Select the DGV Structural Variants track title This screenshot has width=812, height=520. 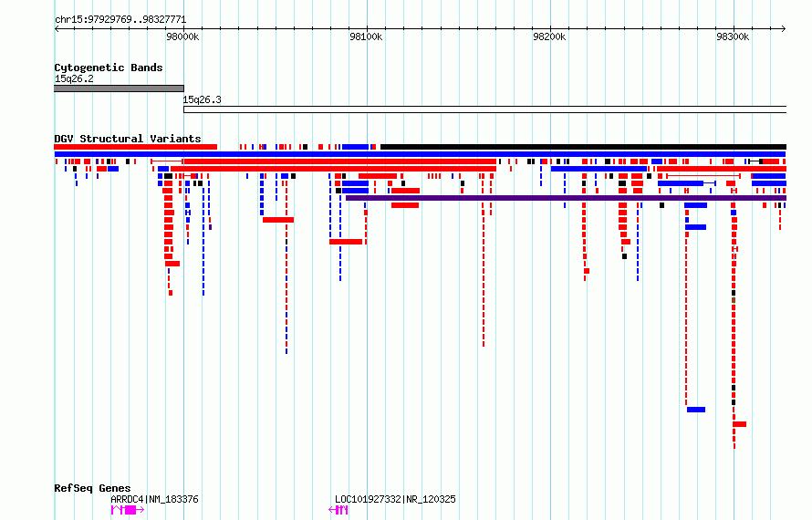click(128, 139)
